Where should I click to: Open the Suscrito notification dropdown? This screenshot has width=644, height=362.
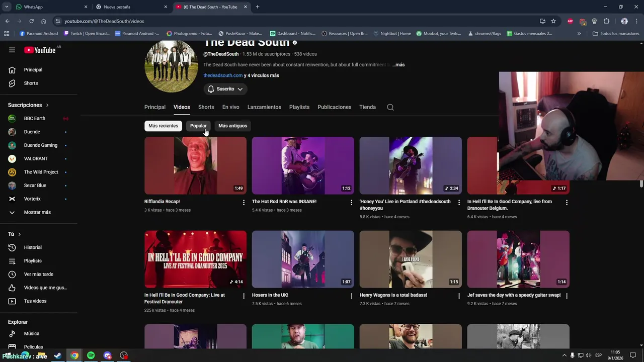[225, 89]
